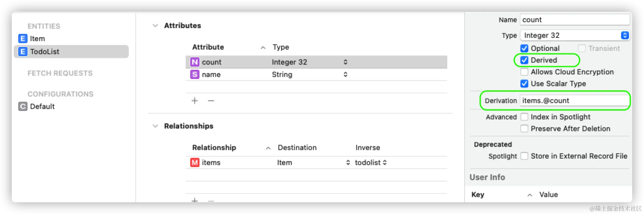The height and width of the screenshot is (214, 644).
Task: Sort by Key column header
Action: 478,194
